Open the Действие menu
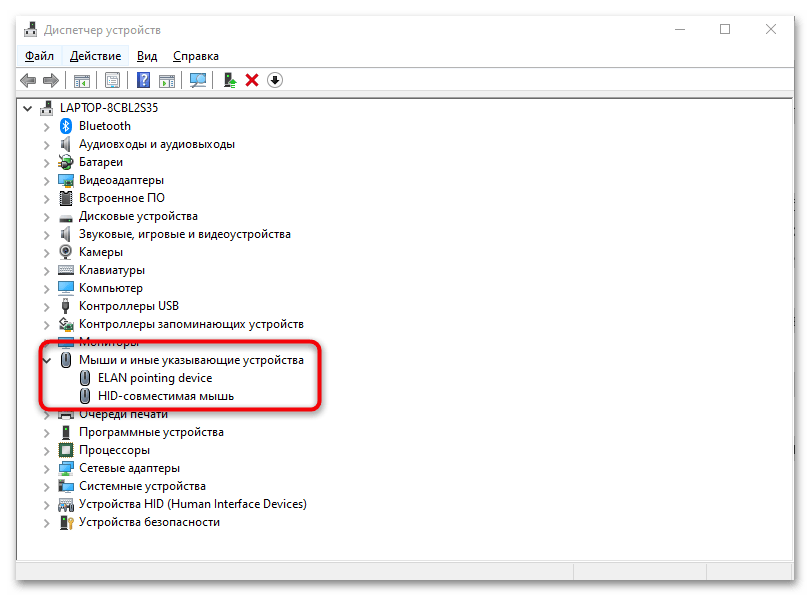The image size is (811, 596). [95, 56]
